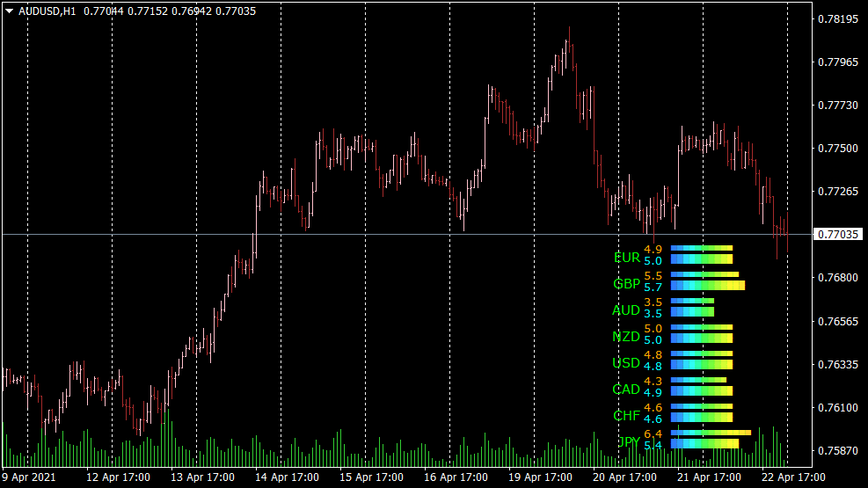Click the 0.78195 price scale label
The image size is (868, 488).
[x=838, y=19]
